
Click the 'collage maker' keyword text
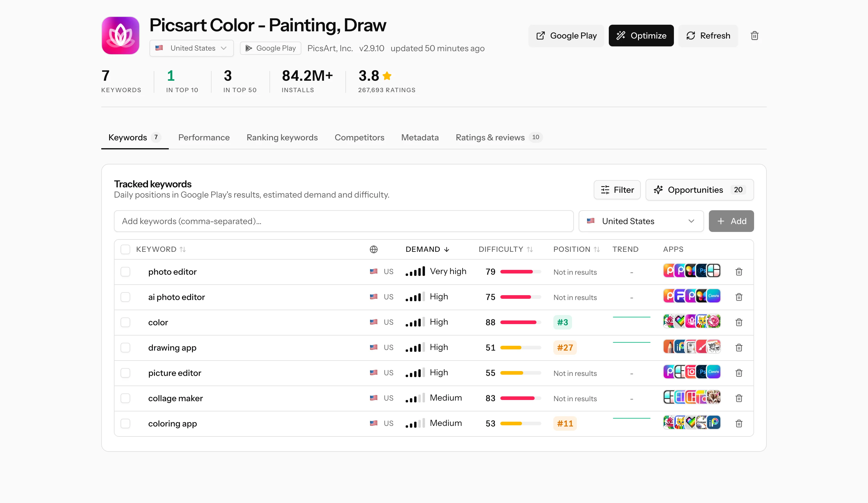(175, 398)
